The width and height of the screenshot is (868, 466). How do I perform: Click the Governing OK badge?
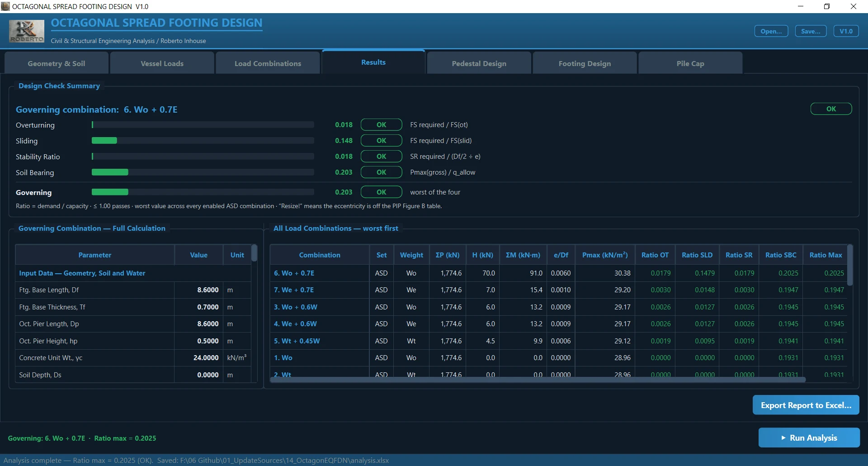pos(381,192)
